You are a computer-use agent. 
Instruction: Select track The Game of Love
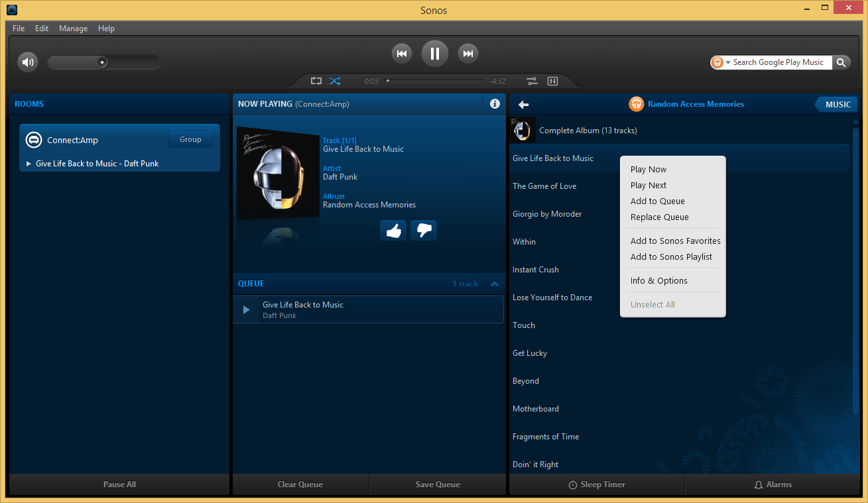point(544,186)
